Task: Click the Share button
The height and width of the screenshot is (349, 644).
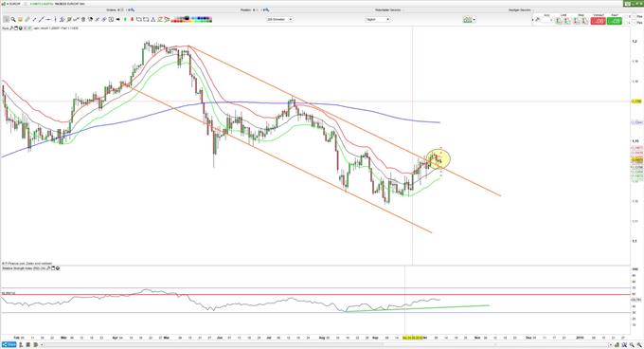Action: 9,344
